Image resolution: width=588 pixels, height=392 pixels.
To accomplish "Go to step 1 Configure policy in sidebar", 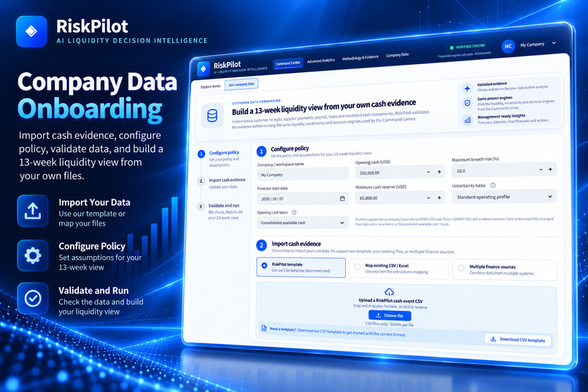I will [221, 158].
